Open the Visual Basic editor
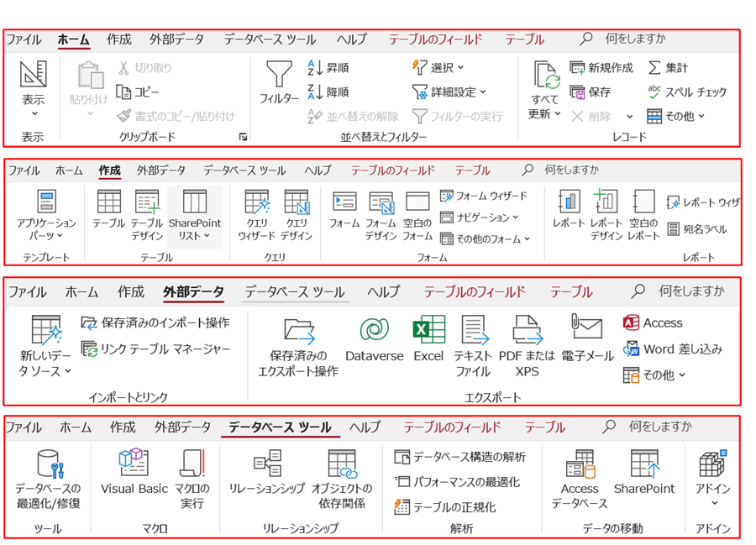 134,464
